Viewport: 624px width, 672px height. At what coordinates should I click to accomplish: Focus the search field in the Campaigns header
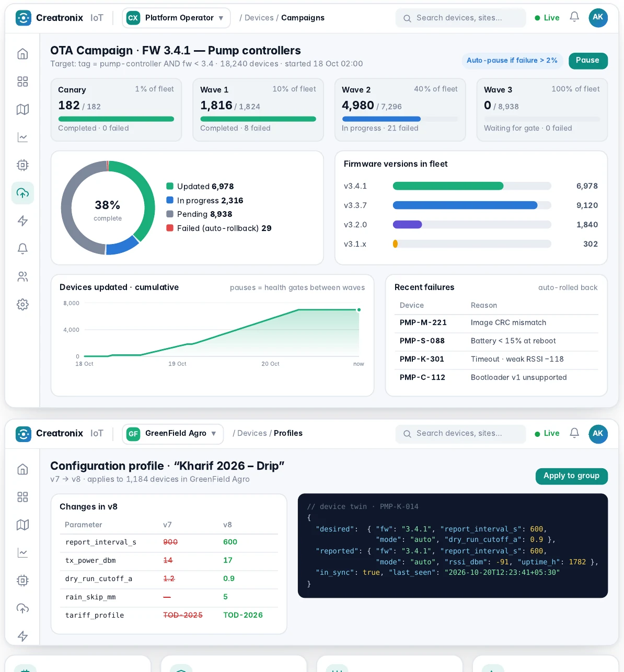pos(460,18)
